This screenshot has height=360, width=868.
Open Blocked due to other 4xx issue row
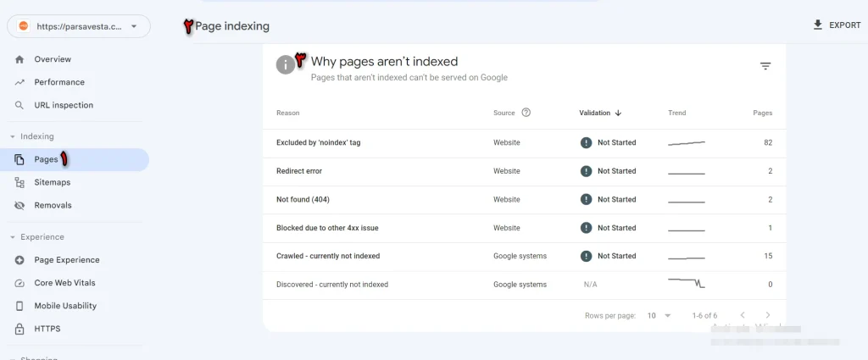tap(524, 228)
